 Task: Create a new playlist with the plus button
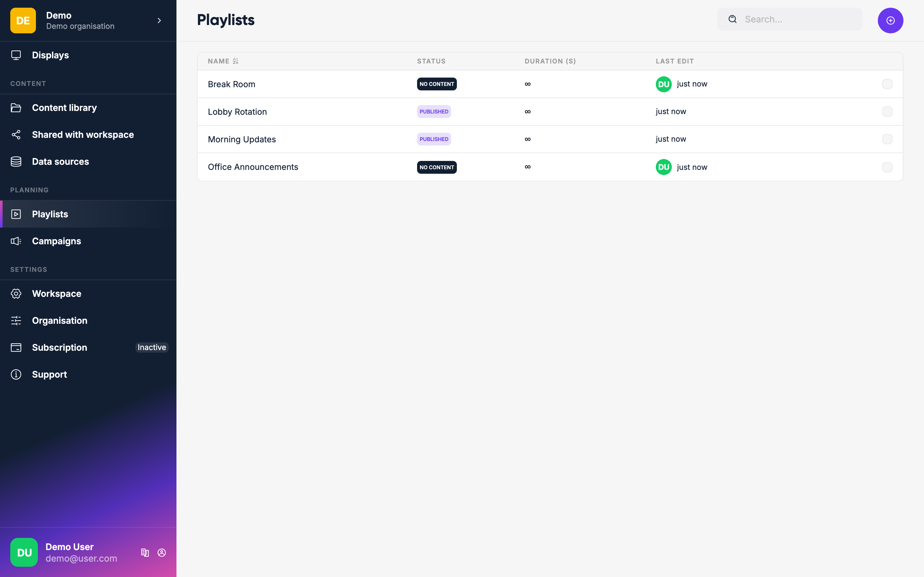[x=890, y=20]
